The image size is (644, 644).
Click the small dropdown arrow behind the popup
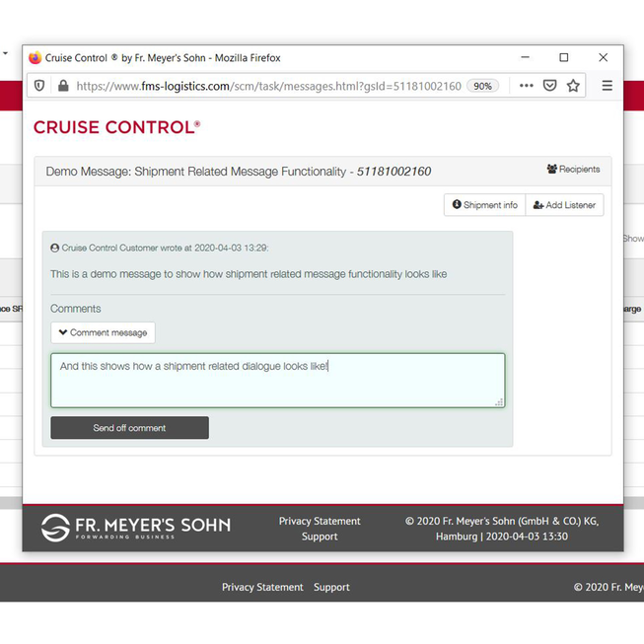(5, 53)
